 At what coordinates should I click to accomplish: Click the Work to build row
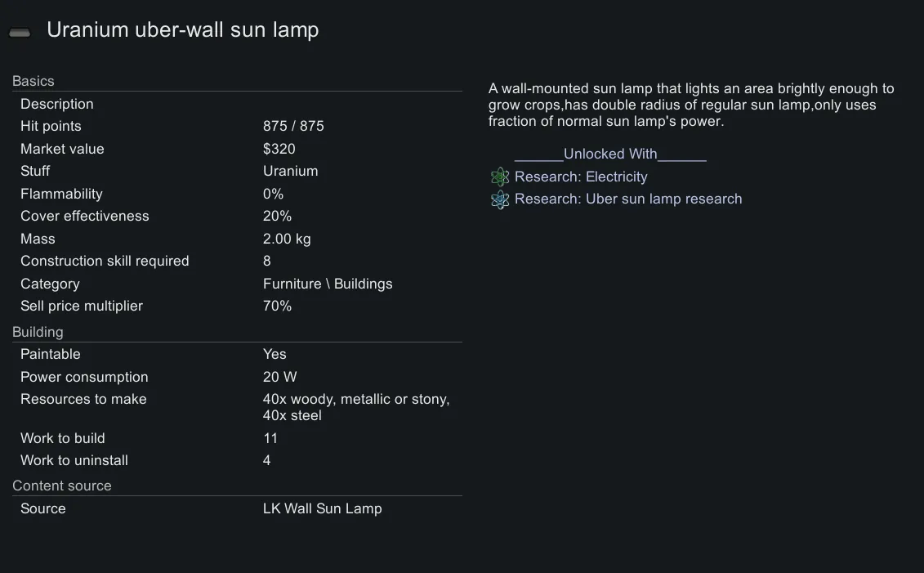(237, 438)
